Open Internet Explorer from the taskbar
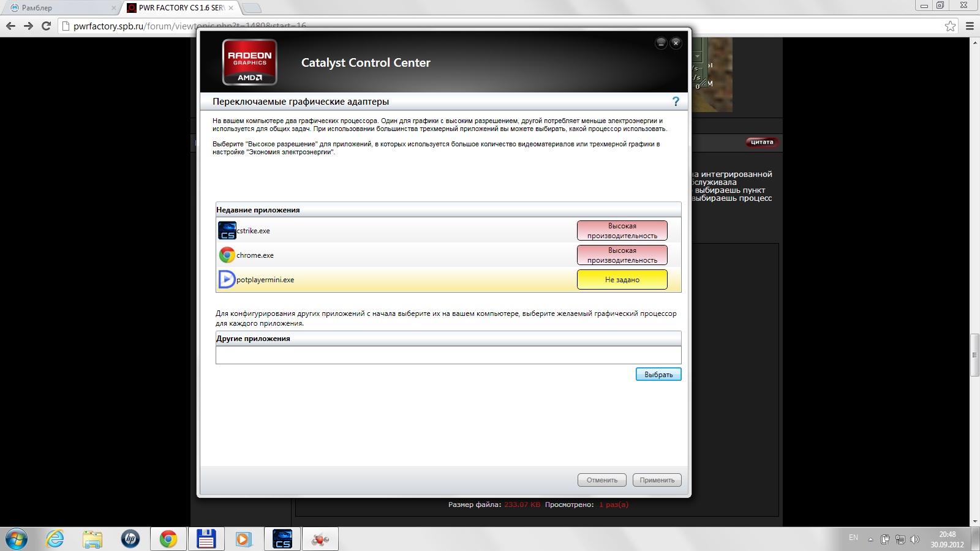 coord(55,539)
